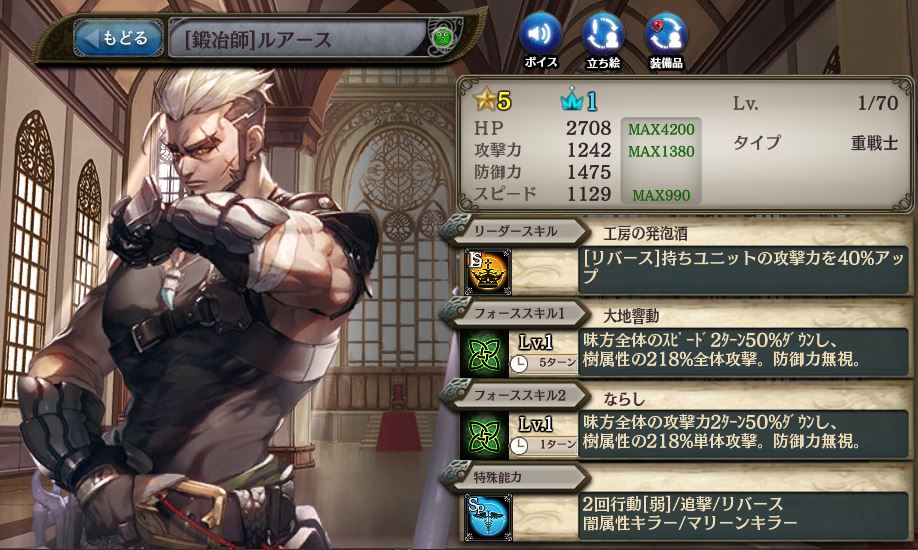The height and width of the screenshot is (550, 918).
Task: Tap the blue crown rank icon
Action: (571, 101)
